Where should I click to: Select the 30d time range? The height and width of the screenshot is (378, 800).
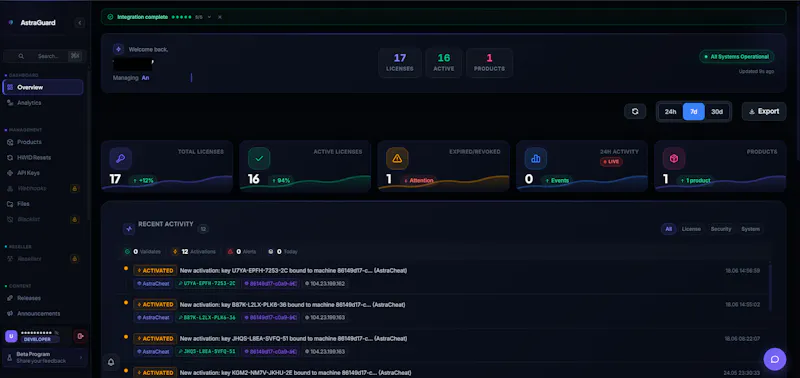717,112
